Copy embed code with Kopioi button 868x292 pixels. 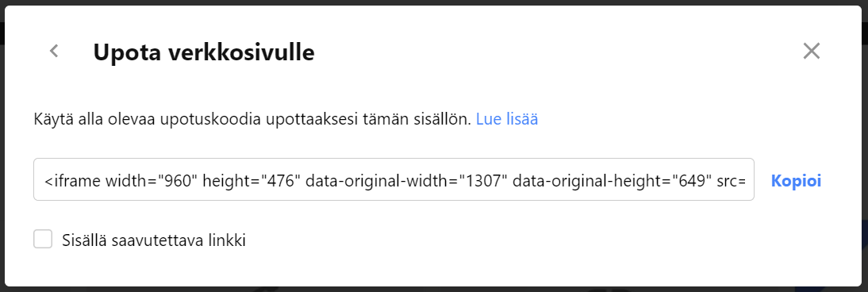tap(796, 181)
